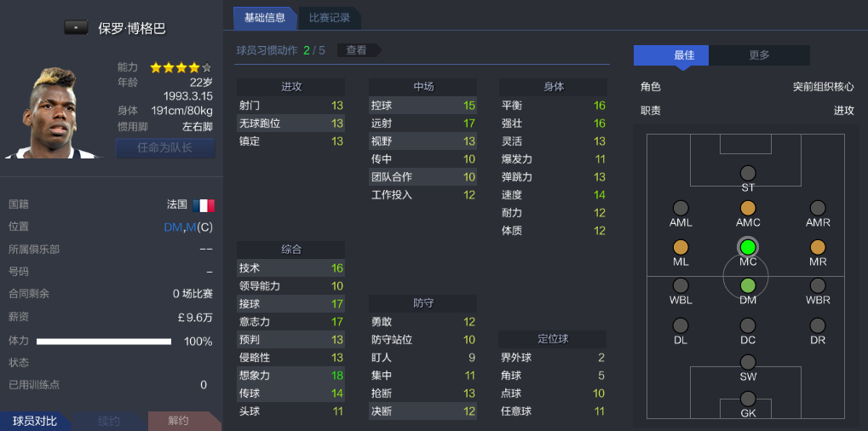Viewport: 868px width, 431px height.
Task: Select the DM position marker
Action: (748, 286)
